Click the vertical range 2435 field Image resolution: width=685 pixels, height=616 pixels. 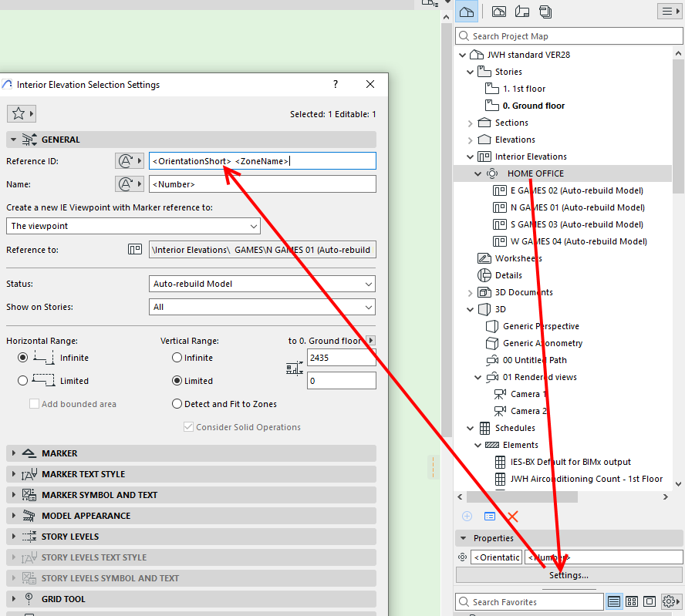(341, 358)
